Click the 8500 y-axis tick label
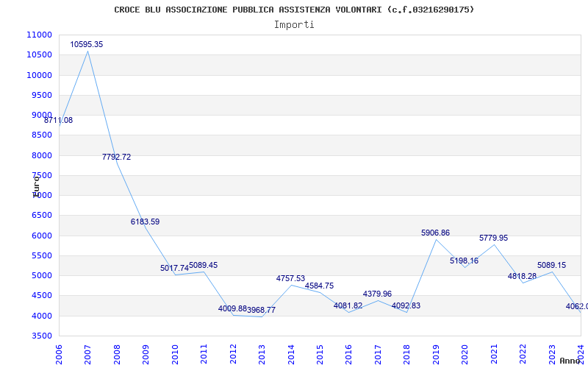 [41, 135]
